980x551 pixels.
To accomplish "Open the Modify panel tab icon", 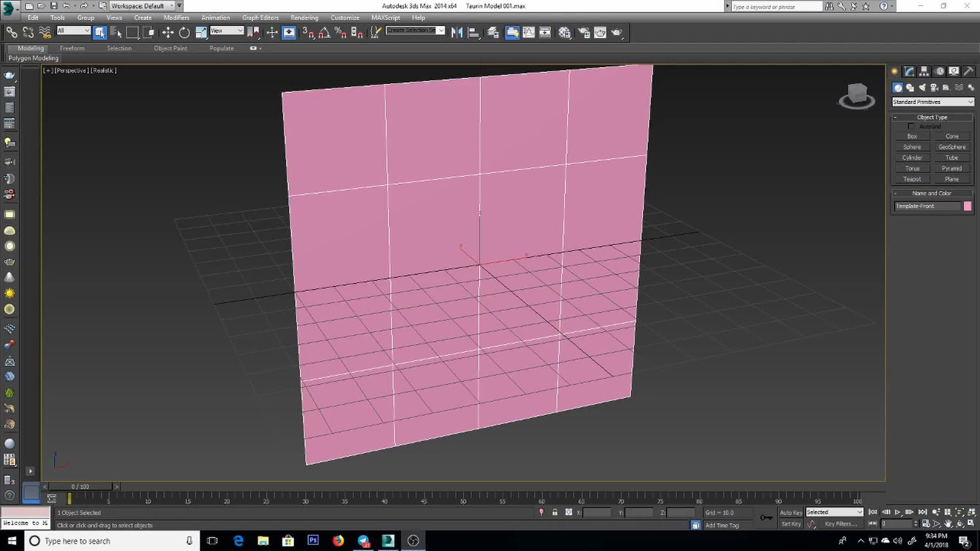I will coord(910,72).
